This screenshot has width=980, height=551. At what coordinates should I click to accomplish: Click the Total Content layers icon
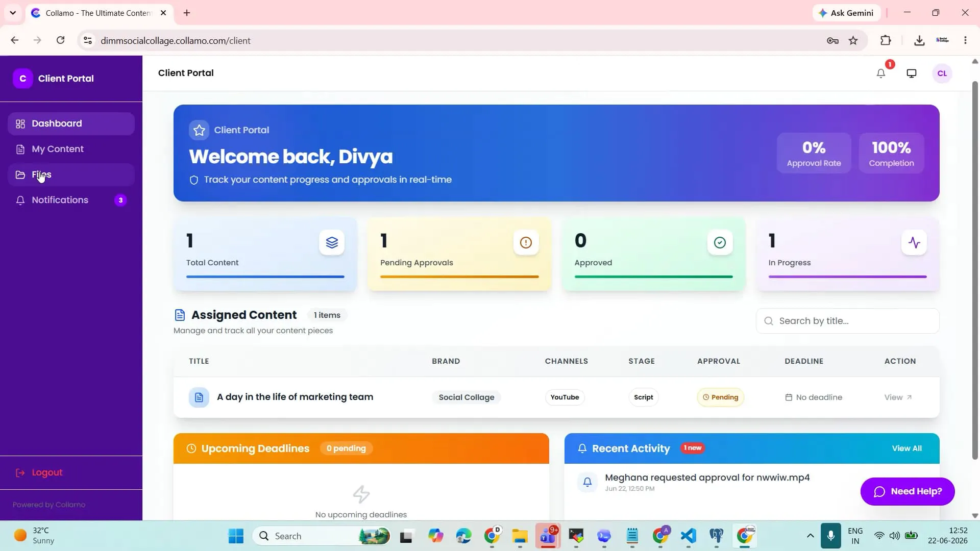pos(332,242)
